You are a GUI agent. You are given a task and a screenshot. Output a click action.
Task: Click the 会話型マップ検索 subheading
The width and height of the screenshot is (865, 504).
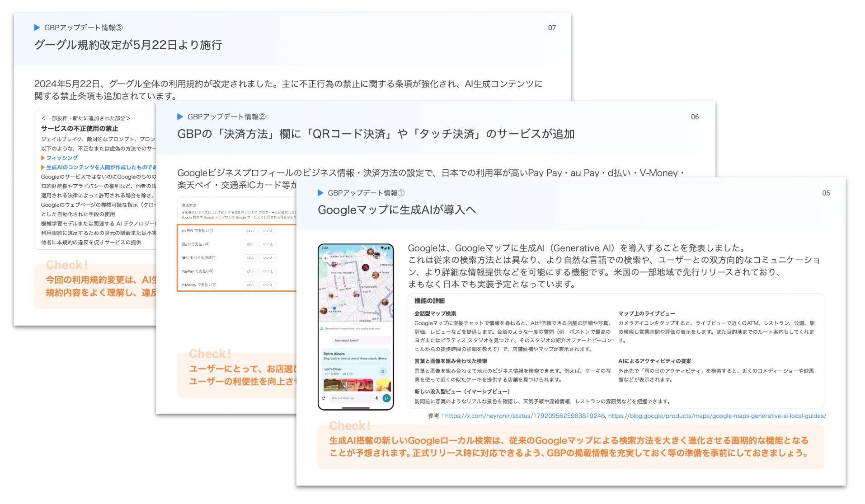click(435, 313)
